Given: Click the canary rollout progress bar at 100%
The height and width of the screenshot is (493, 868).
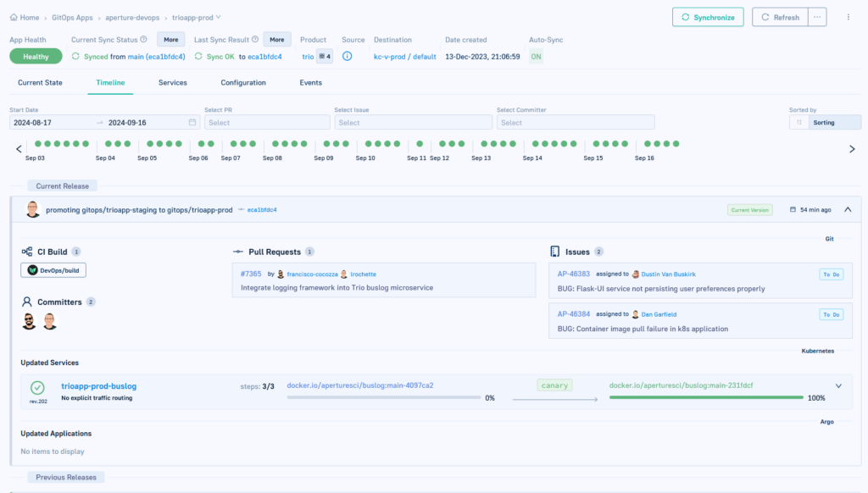Looking at the screenshot, I should pos(706,397).
